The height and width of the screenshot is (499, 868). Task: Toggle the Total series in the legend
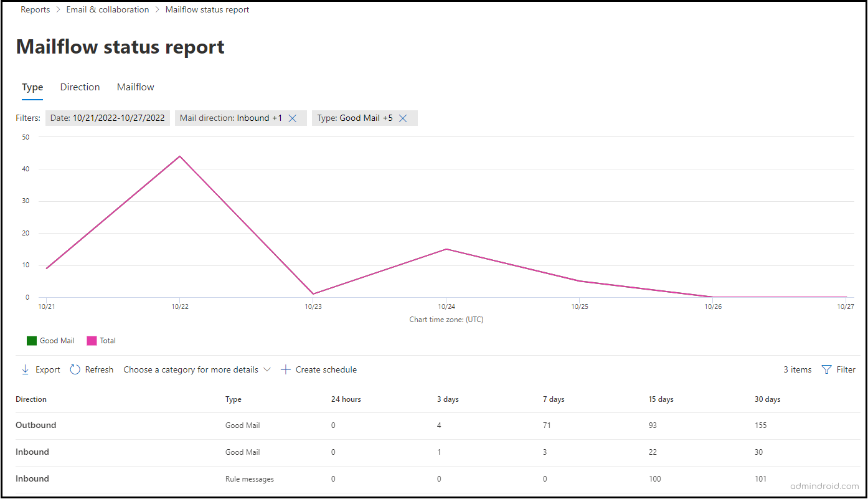click(x=101, y=340)
